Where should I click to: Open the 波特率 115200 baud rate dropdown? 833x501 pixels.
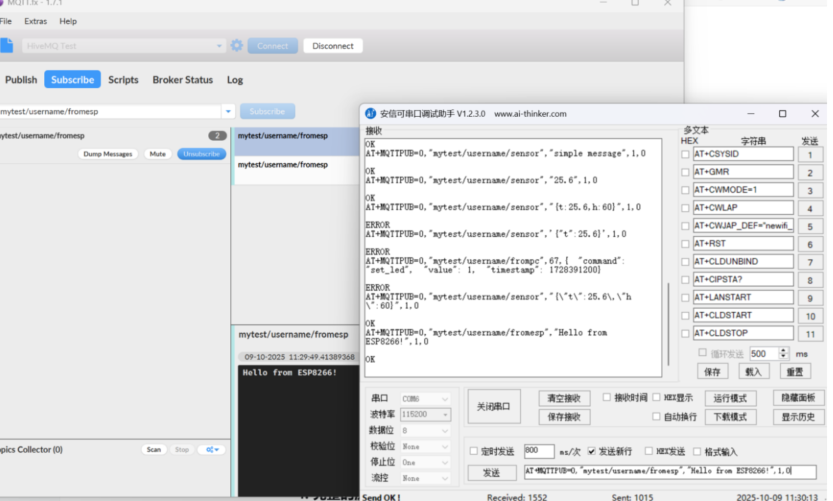tap(425, 414)
